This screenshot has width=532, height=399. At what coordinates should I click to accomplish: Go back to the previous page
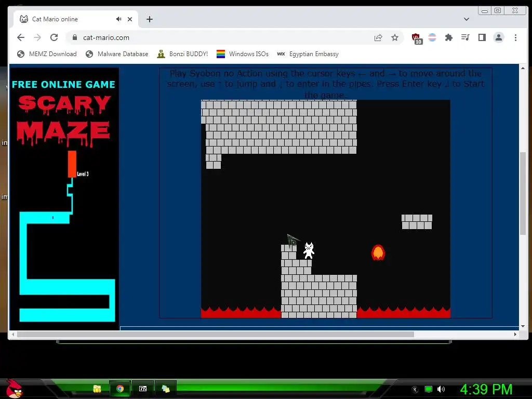pyautogui.click(x=21, y=37)
